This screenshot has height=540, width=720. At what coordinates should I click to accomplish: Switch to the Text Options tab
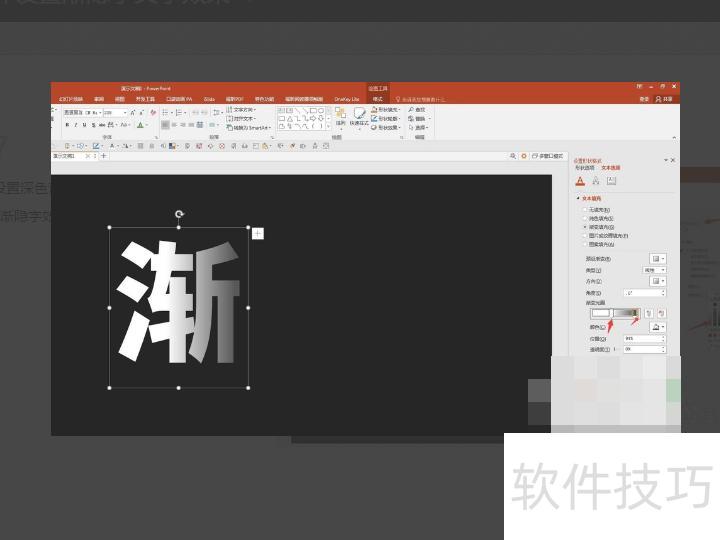coord(610,167)
